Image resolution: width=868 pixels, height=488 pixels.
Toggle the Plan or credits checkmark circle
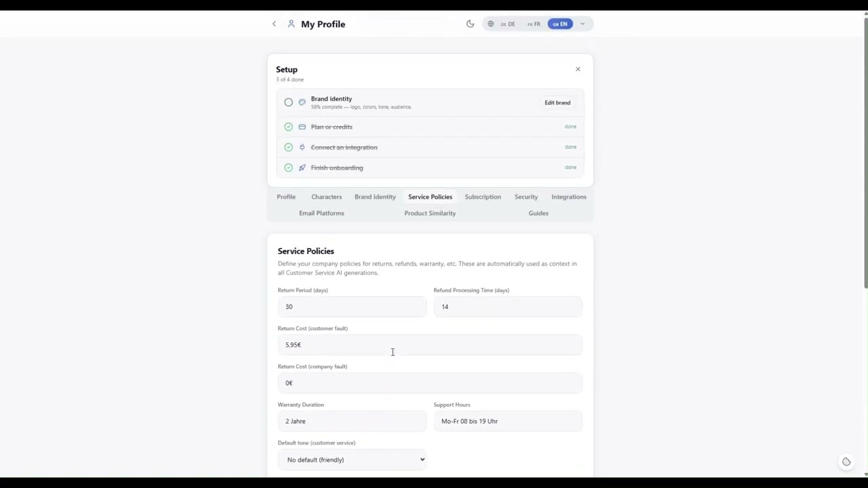point(288,127)
